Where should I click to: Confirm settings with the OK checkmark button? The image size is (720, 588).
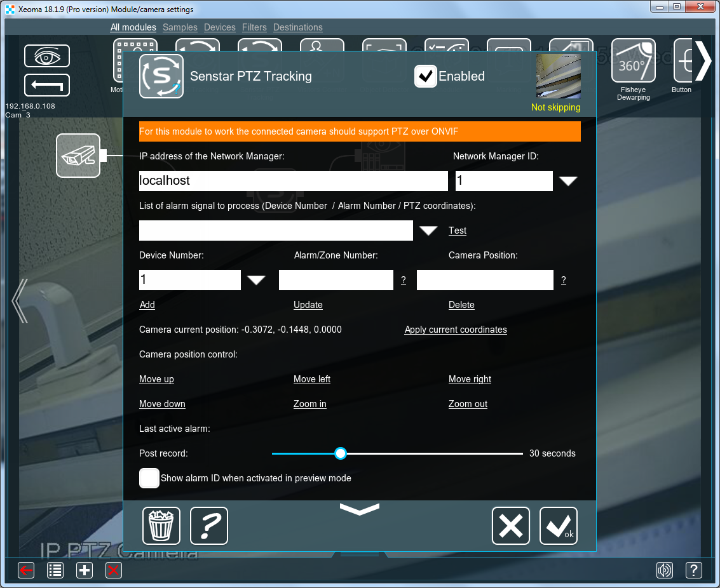click(559, 526)
